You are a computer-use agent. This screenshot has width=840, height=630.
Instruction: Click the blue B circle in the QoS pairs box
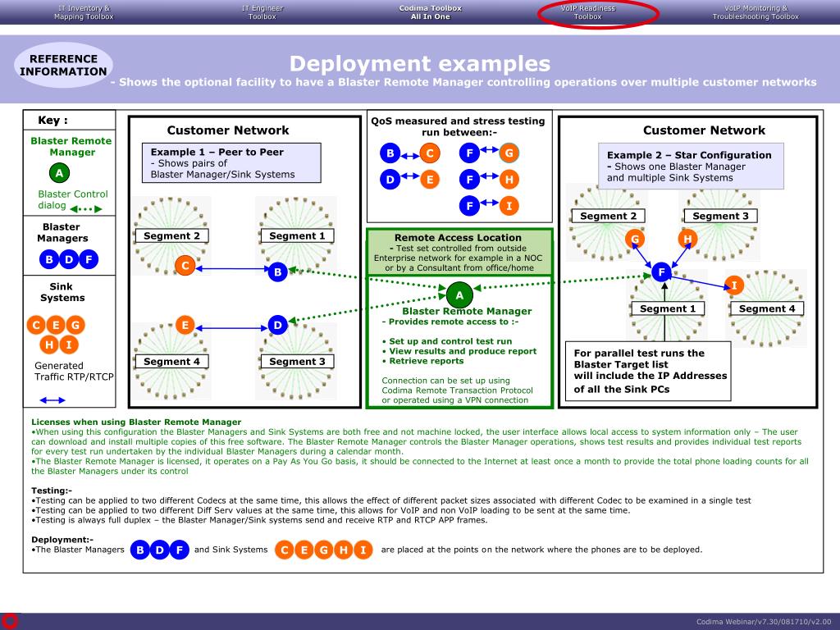click(390, 153)
